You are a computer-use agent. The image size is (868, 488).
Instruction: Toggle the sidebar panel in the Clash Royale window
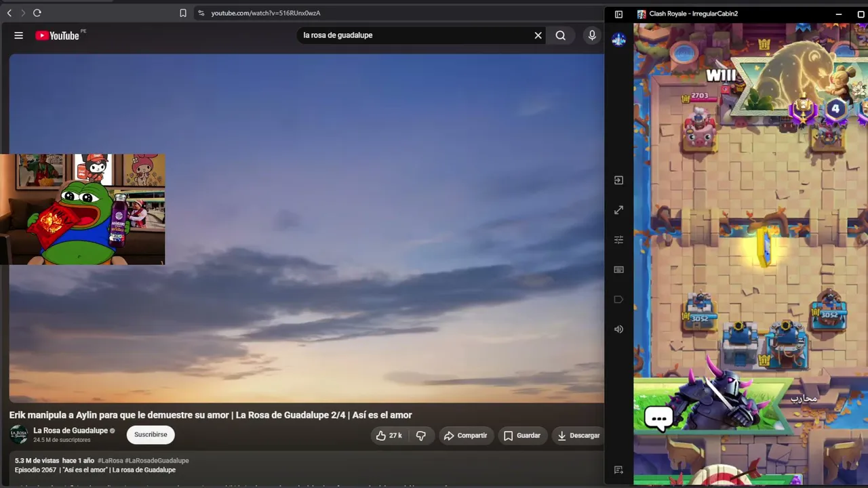[618, 14]
